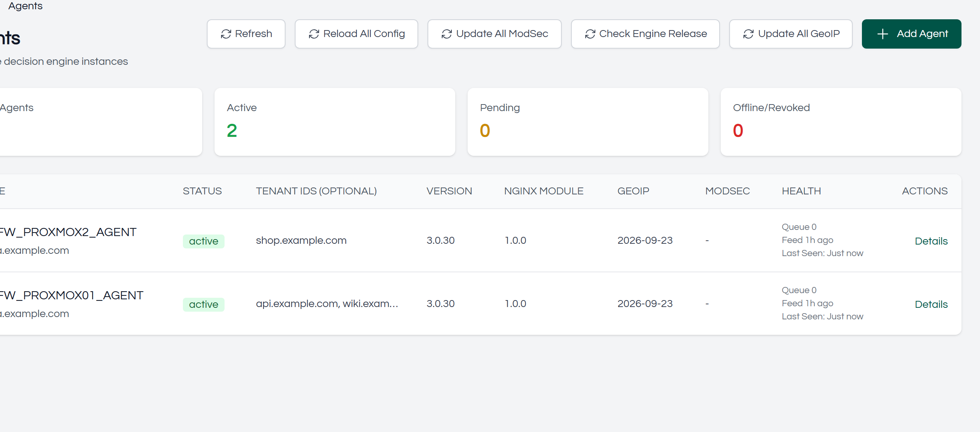Click the TENANT IDS (OPTIONAL) column header
This screenshot has width=980, height=432.
pyautogui.click(x=316, y=191)
